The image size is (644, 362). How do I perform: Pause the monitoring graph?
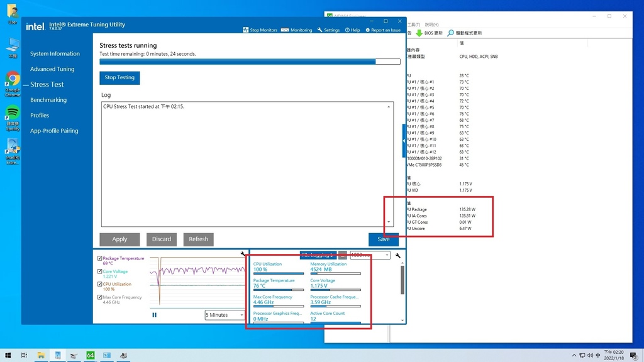point(155,315)
